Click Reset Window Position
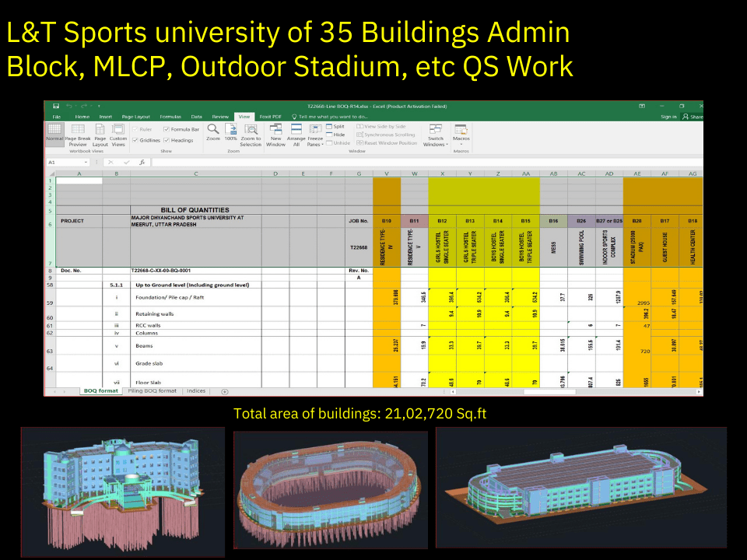The image size is (747, 560). pyautogui.click(x=387, y=143)
